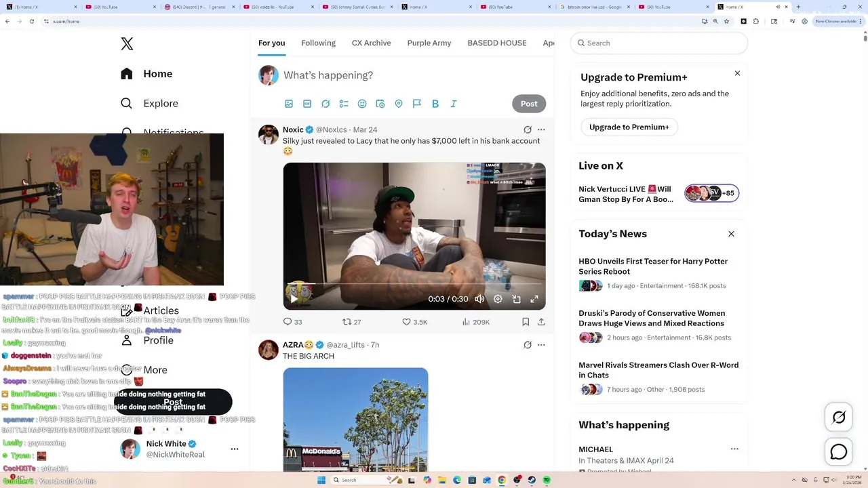
Task: Toggle italic formatting in composer
Action: pyautogui.click(x=454, y=104)
